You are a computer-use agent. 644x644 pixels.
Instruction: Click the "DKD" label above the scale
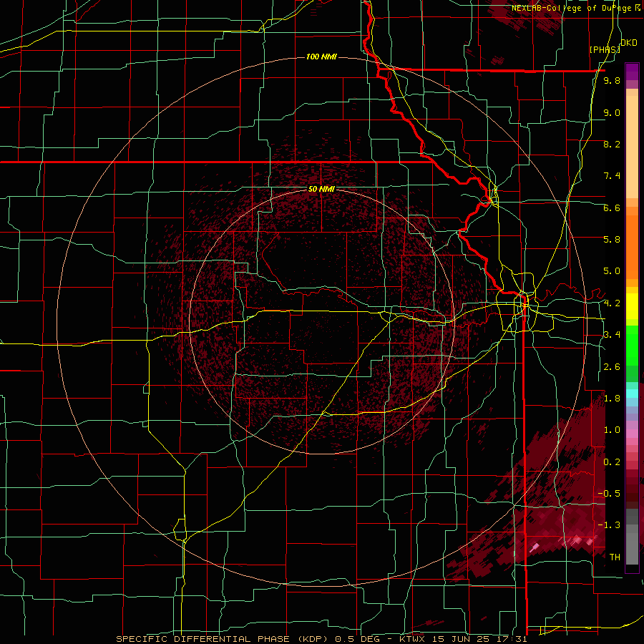pos(629,43)
